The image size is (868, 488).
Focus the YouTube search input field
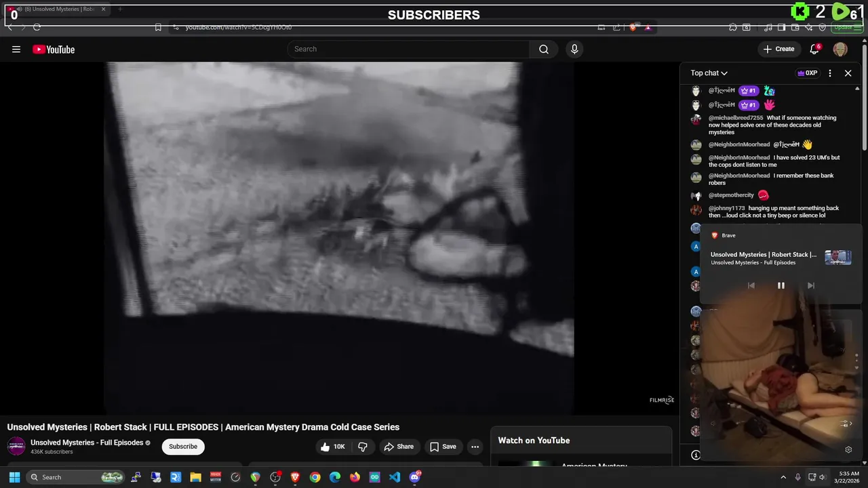(409, 49)
